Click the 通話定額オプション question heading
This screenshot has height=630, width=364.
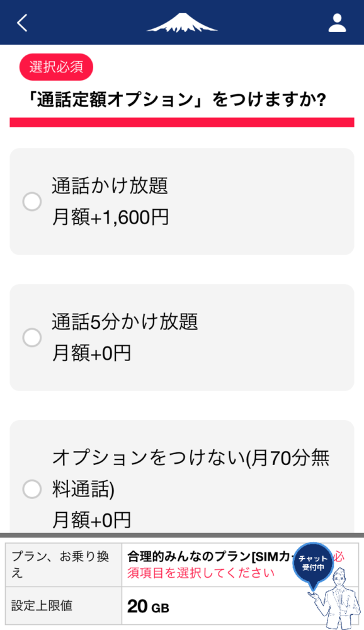coord(177,100)
